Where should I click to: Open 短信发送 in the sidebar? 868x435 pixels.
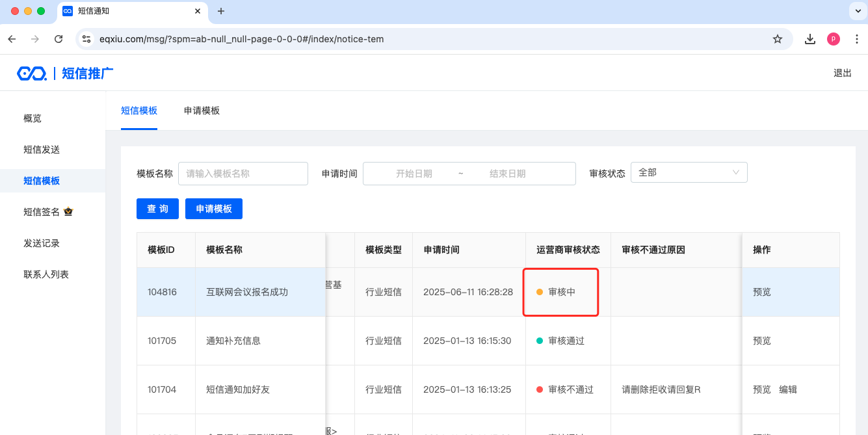coord(42,150)
